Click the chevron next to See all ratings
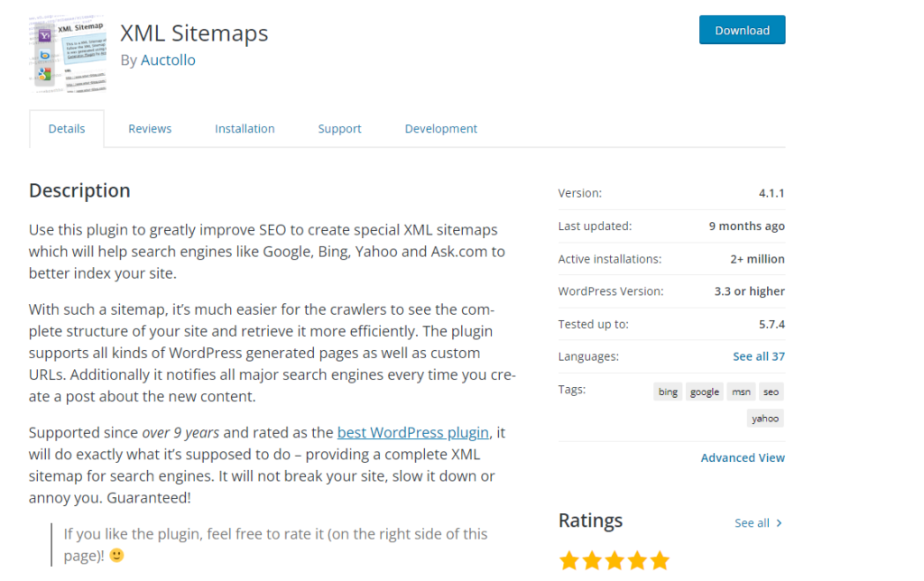Viewport: 924px width, 581px height. click(x=780, y=523)
